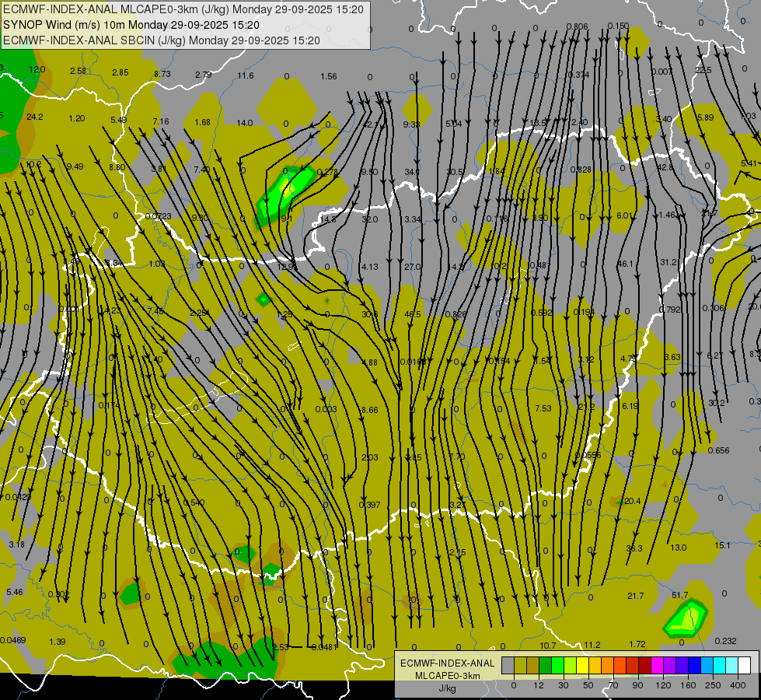761x700 pixels.
Task: Click the J/kg unit label in legend
Action: click(447, 688)
